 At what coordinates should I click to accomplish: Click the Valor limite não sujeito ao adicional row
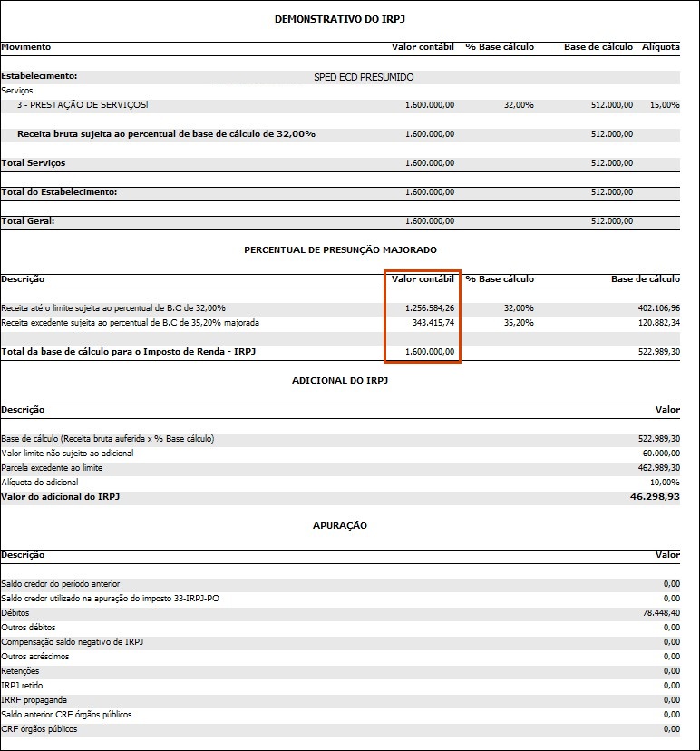[340, 454]
